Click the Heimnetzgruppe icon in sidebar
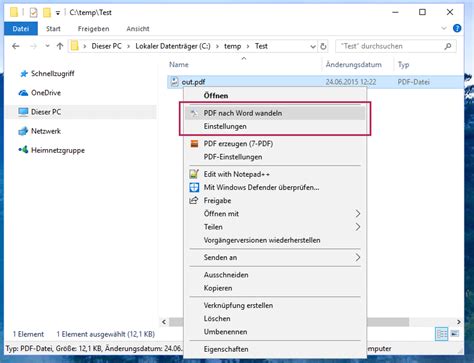 point(23,150)
